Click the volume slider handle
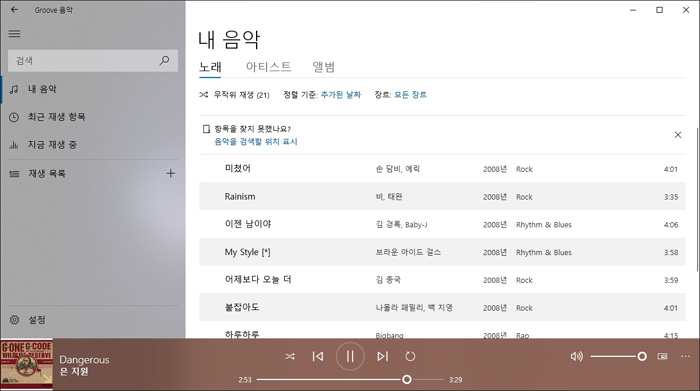The width and height of the screenshot is (700, 391). [x=642, y=356]
